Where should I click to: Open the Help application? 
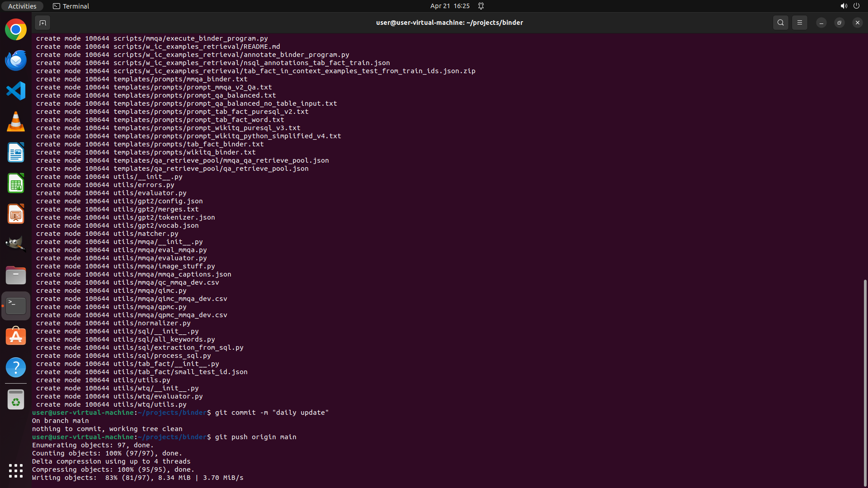16,367
